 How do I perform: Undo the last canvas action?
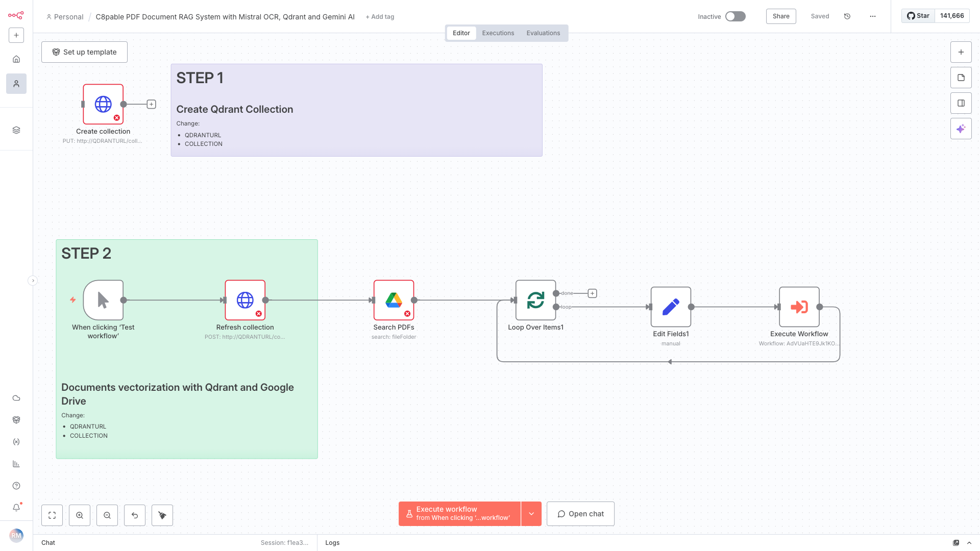[135, 515]
